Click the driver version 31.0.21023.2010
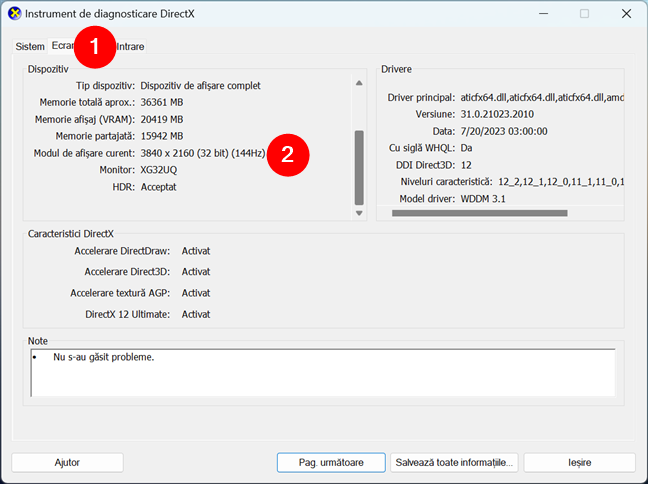Screen dimensions: 648x484 pyautogui.click(x=497, y=114)
